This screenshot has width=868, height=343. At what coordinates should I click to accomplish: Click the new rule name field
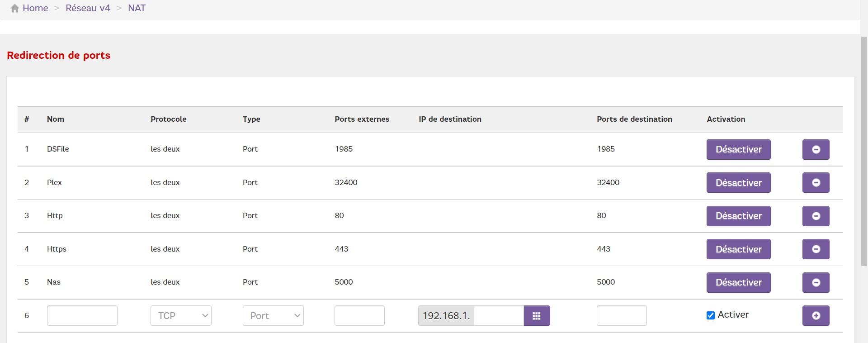tap(82, 315)
